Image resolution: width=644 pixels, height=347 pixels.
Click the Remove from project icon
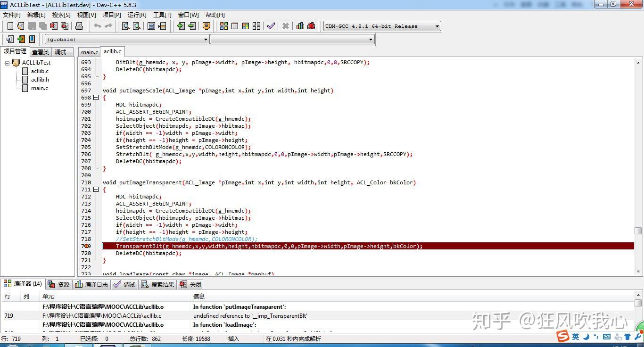pyautogui.click(x=191, y=26)
